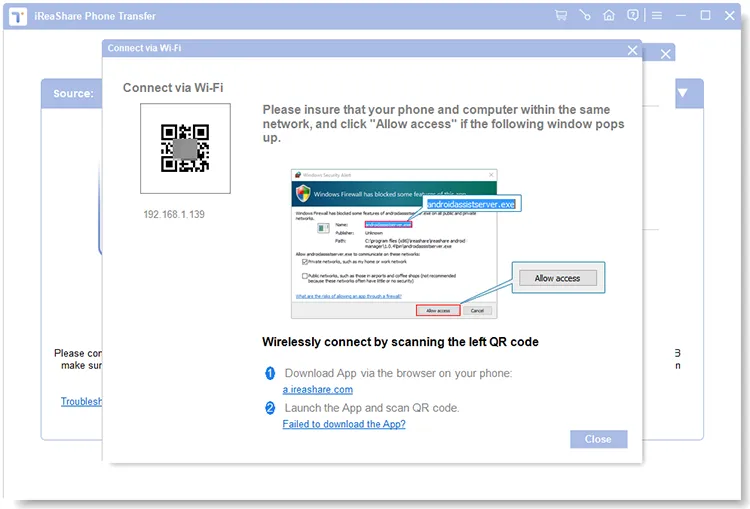Click the iReaShare app logo
This screenshot has width=750, height=509.
point(18,16)
